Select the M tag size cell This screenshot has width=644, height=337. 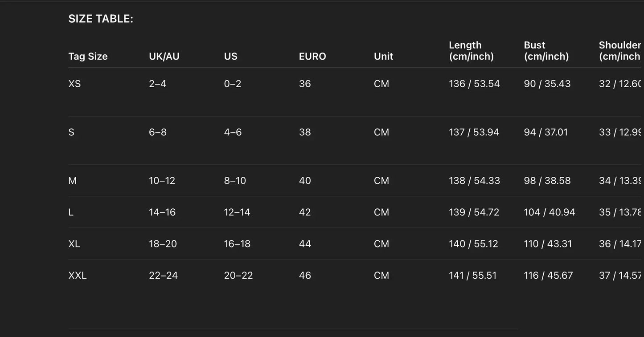click(72, 181)
